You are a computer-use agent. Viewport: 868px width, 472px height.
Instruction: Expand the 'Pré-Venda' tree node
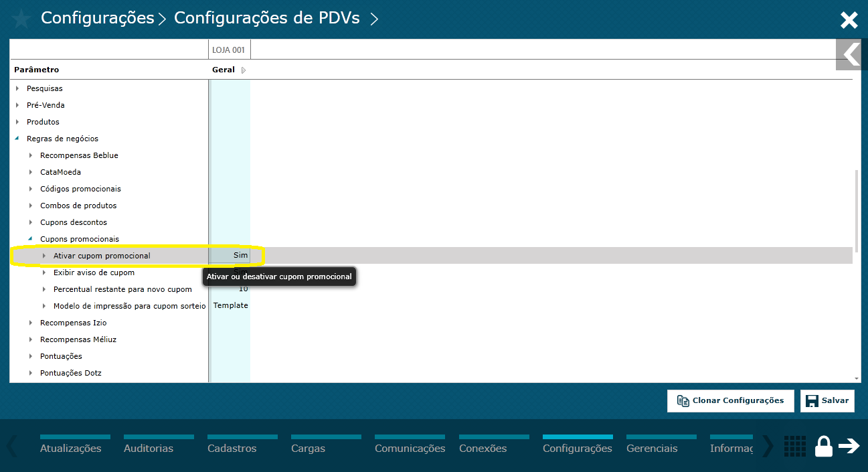click(18, 104)
